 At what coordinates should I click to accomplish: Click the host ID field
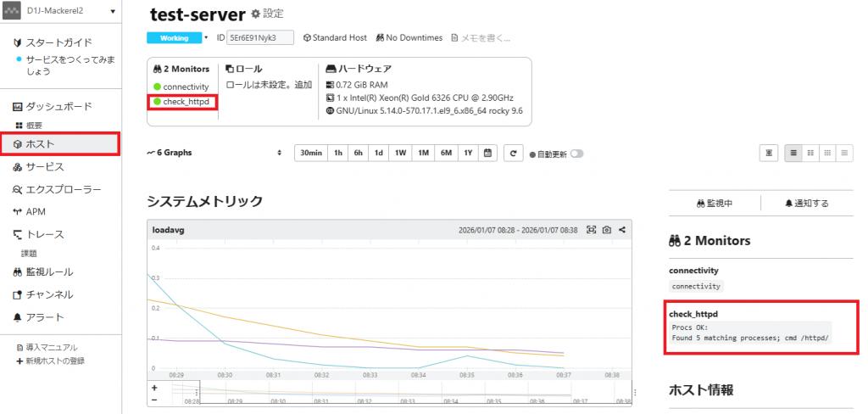[x=259, y=38]
